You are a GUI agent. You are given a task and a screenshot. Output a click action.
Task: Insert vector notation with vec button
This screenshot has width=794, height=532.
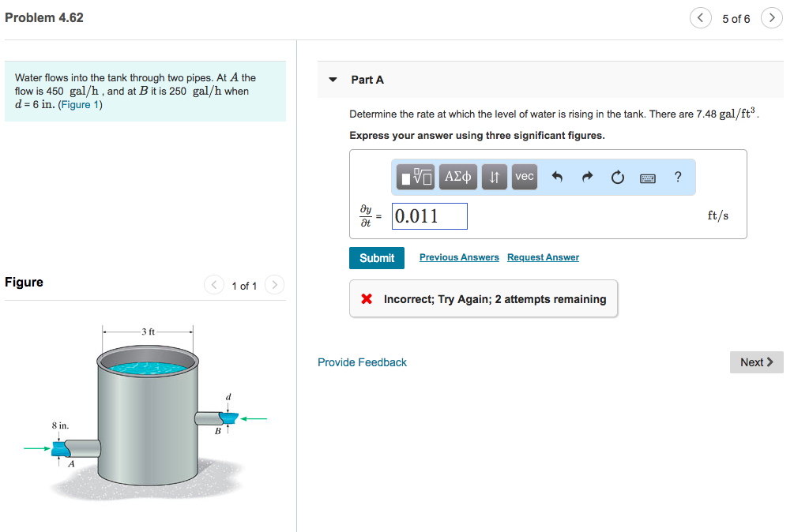coord(524,177)
